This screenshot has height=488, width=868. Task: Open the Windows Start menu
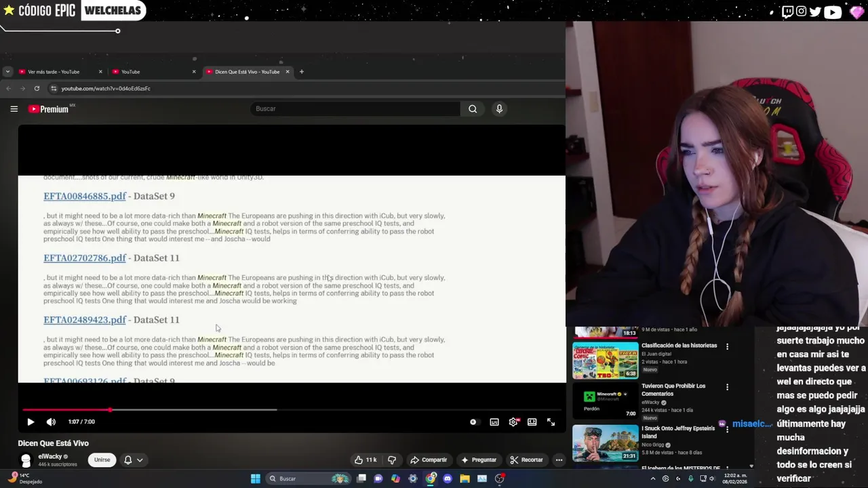point(255,479)
